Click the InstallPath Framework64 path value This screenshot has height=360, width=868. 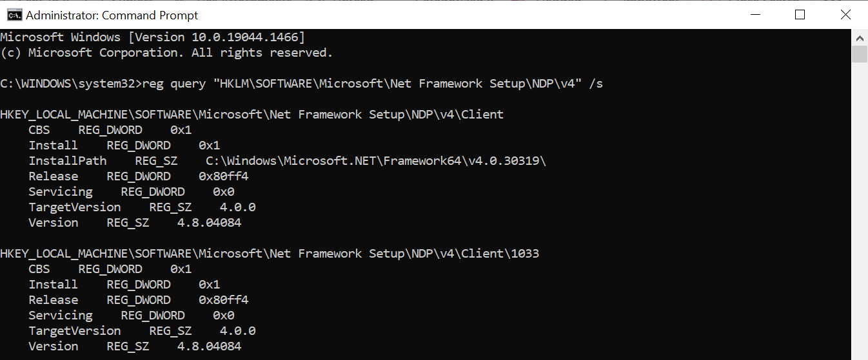pyautogui.click(x=376, y=161)
